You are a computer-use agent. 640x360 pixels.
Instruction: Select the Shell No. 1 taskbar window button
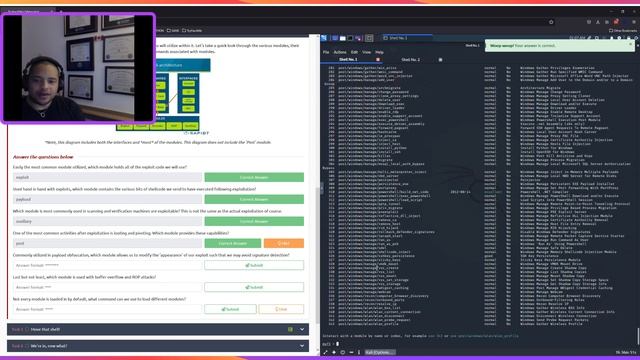coord(407,38)
